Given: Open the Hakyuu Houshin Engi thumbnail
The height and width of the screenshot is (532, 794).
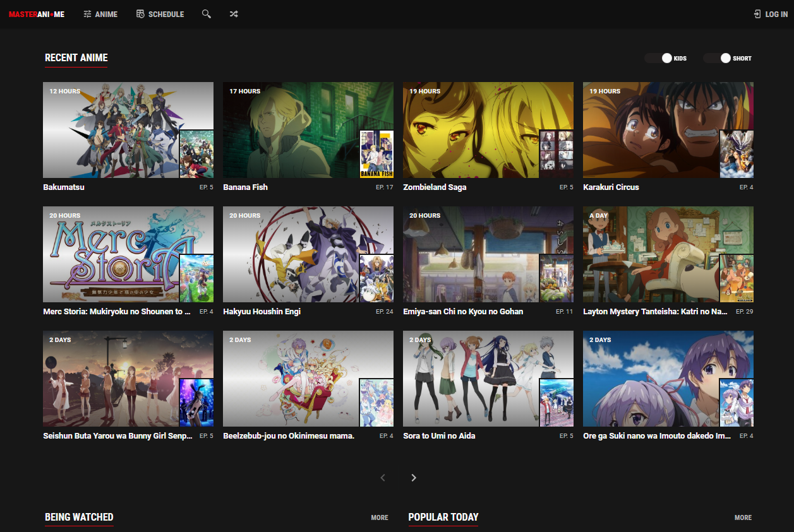Looking at the screenshot, I should click(308, 254).
